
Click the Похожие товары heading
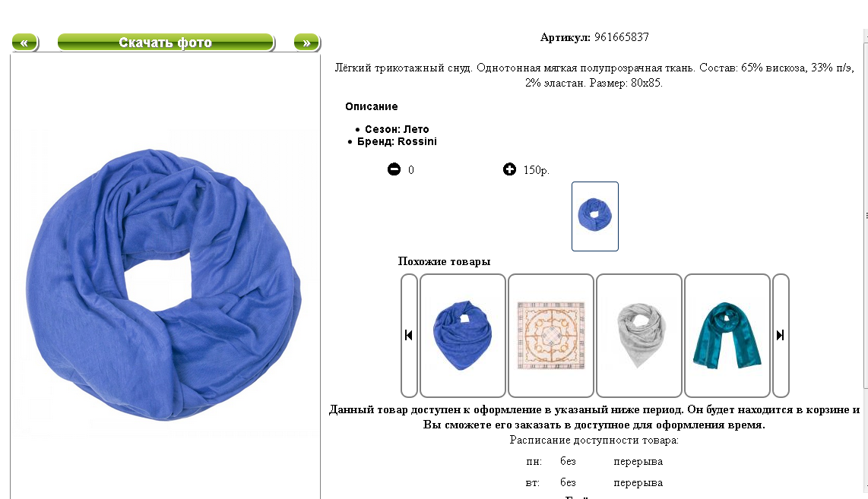point(444,261)
